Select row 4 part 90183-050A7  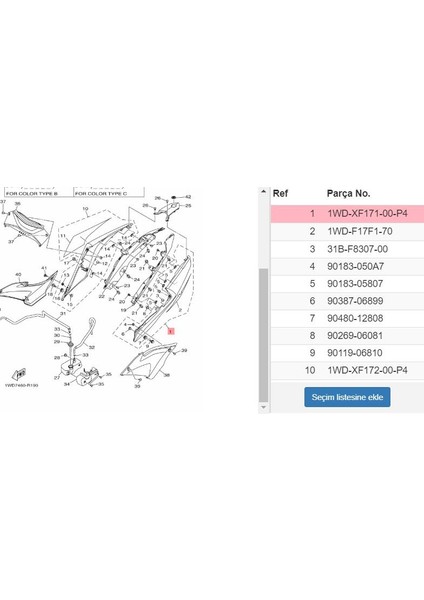(347, 266)
